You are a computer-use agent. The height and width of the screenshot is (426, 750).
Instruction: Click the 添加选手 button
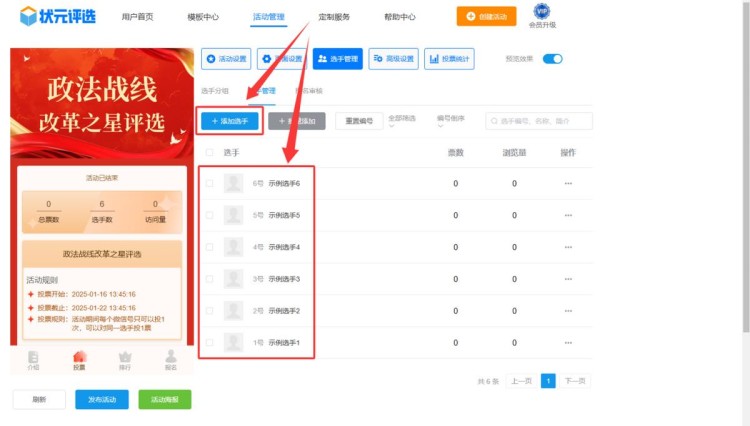tap(230, 120)
